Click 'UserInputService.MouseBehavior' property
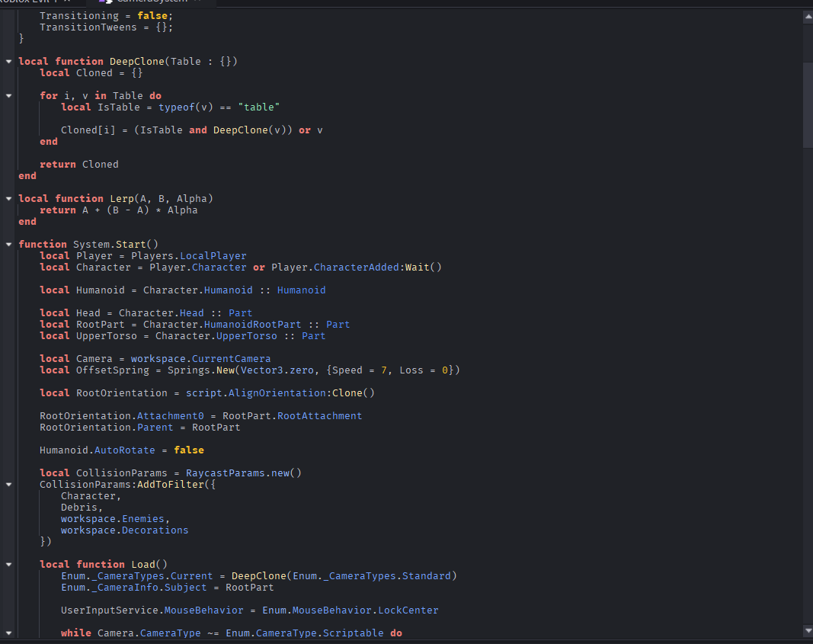Viewport: 813px width, 644px height. click(152, 610)
